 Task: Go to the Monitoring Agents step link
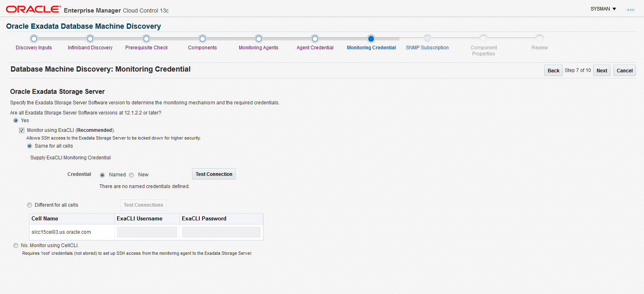click(x=259, y=48)
